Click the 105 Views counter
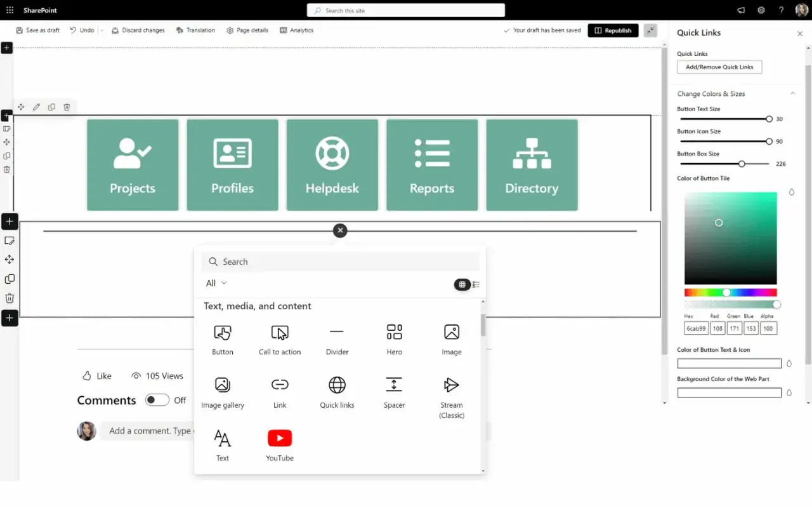 click(157, 376)
